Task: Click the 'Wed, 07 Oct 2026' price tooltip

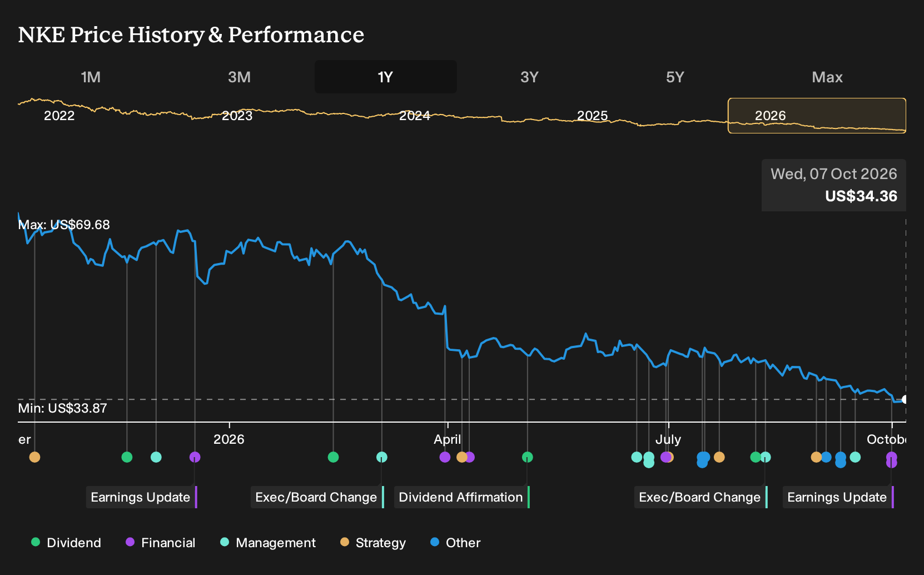Action: [x=833, y=185]
